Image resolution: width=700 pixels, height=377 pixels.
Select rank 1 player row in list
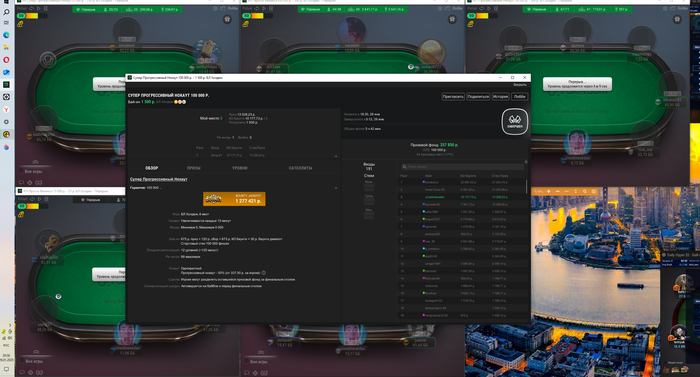(461, 182)
